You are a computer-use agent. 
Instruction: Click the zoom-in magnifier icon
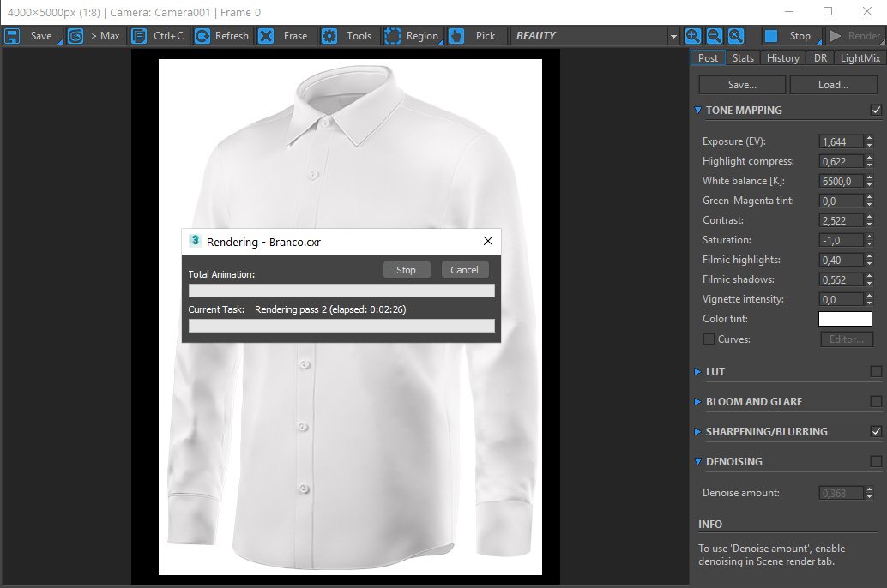click(x=692, y=35)
